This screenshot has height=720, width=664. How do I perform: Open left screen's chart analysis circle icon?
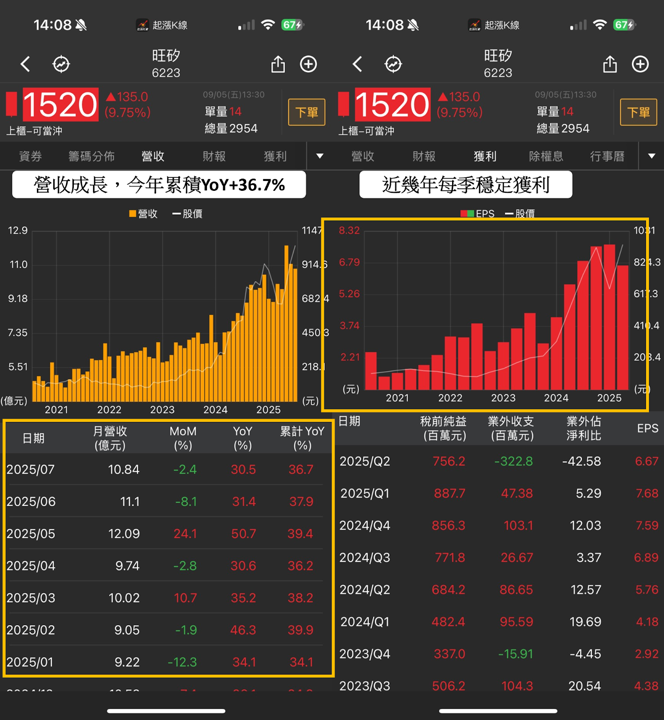click(61, 64)
